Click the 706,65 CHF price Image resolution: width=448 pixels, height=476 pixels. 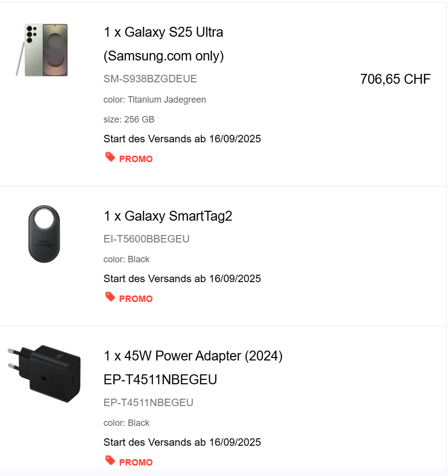click(x=395, y=79)
